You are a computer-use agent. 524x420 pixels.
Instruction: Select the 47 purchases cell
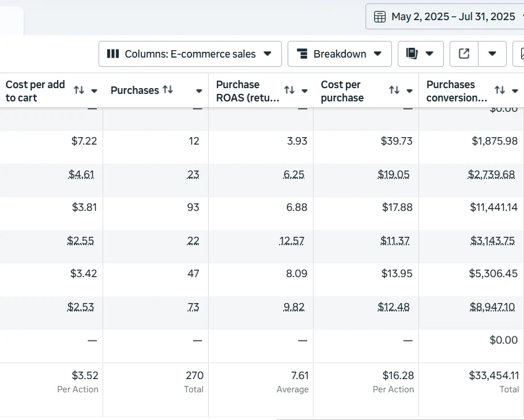194,274
